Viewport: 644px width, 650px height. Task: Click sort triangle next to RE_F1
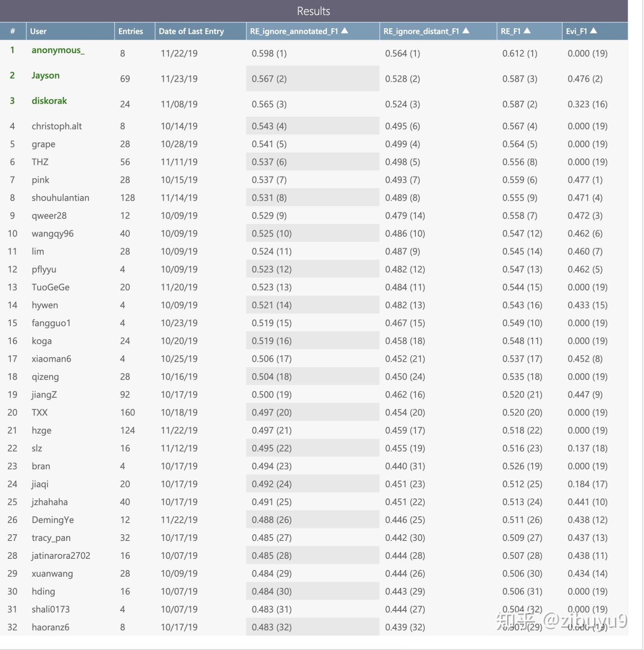tap(527, 30)
